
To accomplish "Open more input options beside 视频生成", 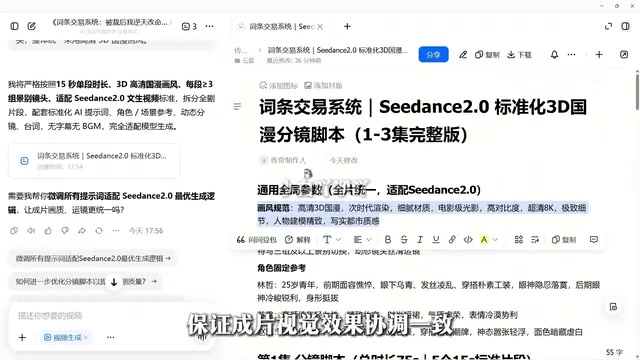I will pyautogui.click(x=110, y=338).
